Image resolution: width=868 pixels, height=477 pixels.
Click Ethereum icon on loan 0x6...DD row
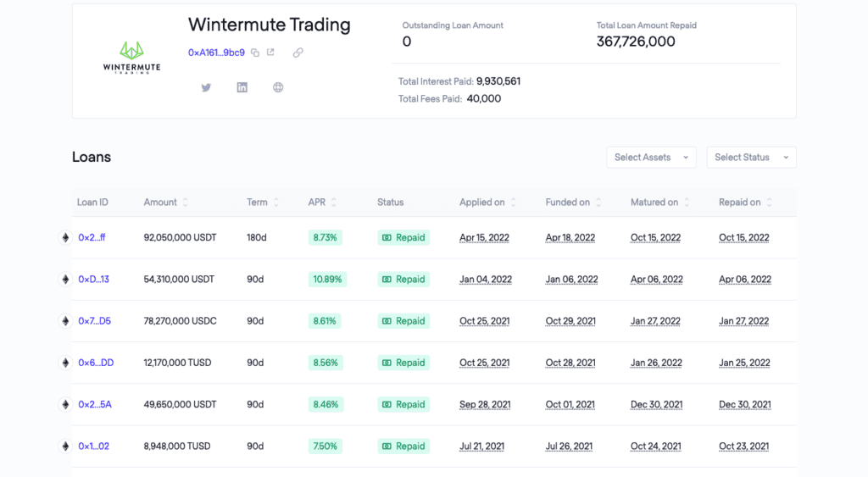65,363
